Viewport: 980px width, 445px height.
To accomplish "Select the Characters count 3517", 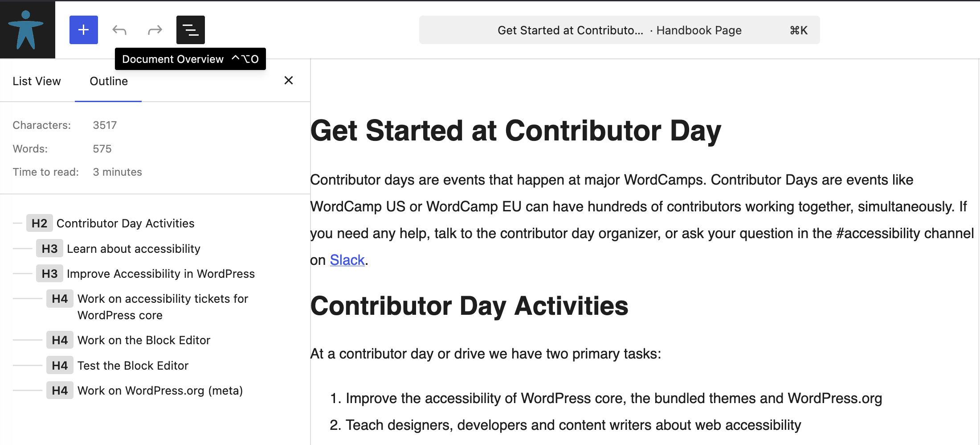I will tap(105, 125).
